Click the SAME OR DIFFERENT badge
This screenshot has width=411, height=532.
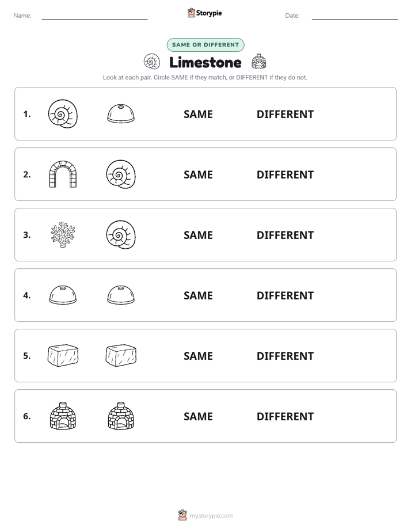(x=205, y=45)
